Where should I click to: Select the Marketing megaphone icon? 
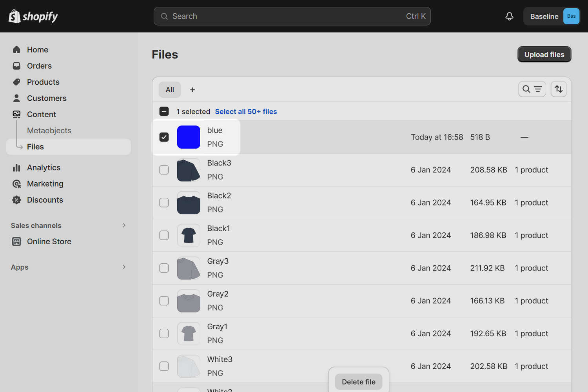(x=16, y=183)
